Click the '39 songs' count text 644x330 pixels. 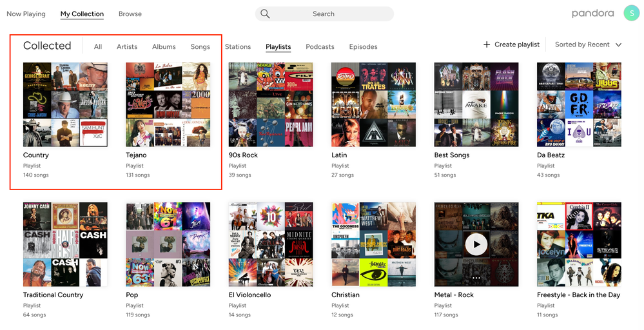240,175
